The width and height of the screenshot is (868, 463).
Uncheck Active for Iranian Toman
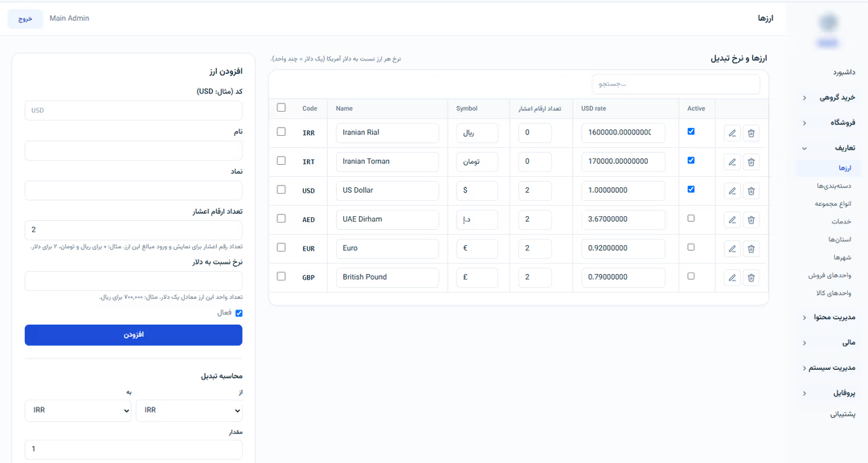coord(691,160)
